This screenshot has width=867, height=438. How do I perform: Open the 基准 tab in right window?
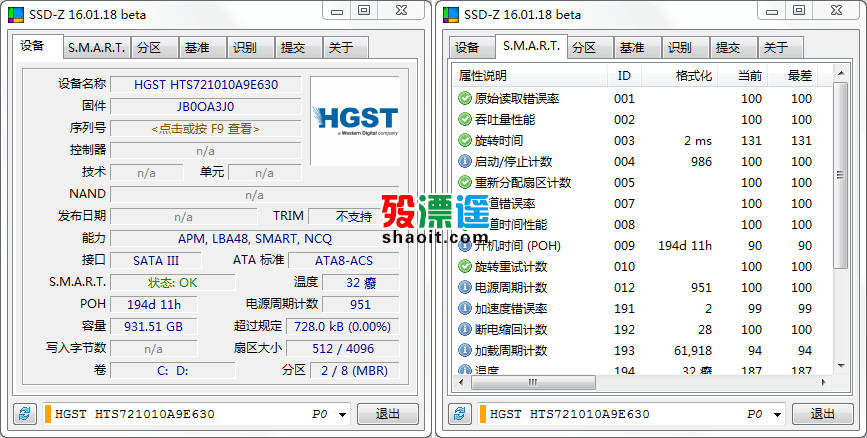638,48
